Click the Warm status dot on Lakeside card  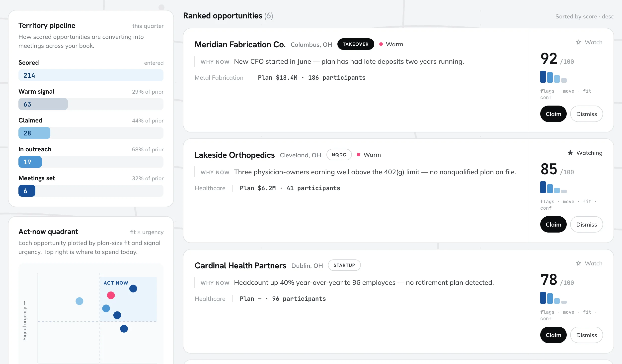pos(359,155)
